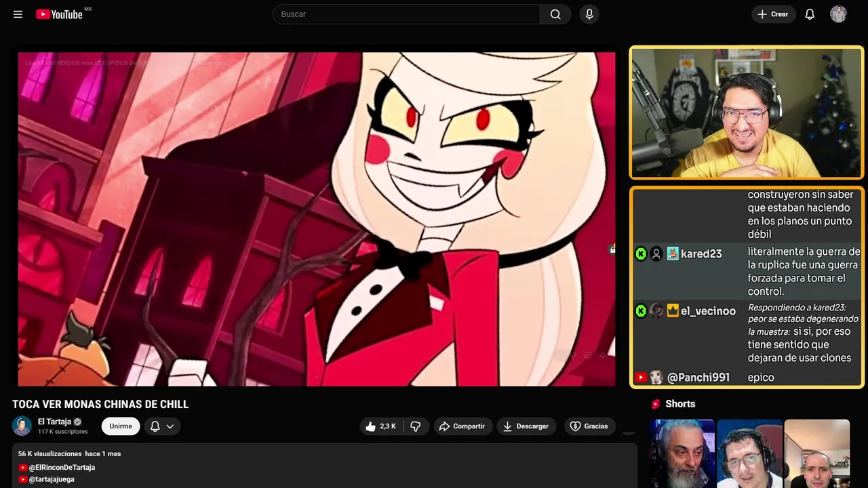Open the account avatar menu

(838, 14)
